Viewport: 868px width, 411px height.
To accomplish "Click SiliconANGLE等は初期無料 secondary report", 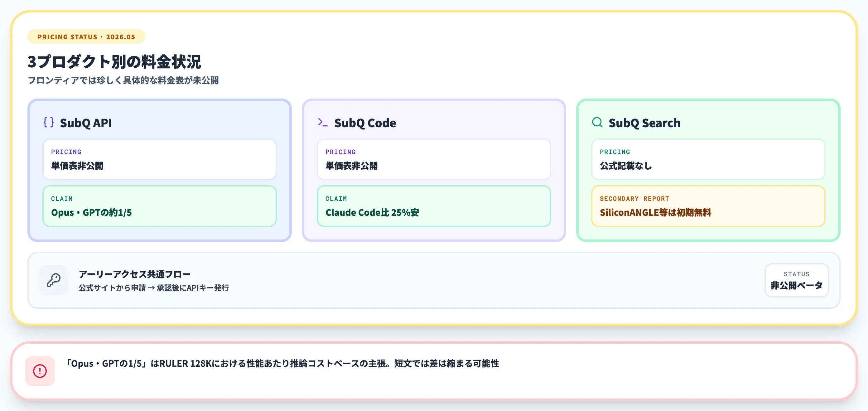I will 655,213.
